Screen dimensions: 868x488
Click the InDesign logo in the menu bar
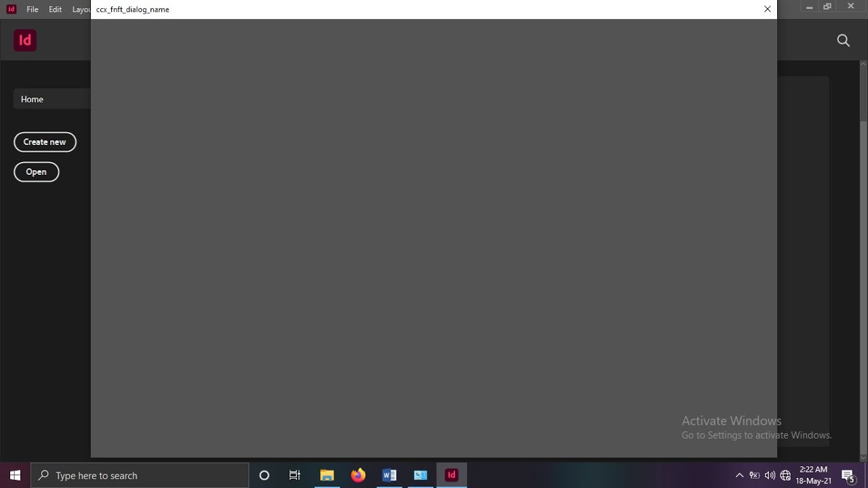(11, 9)
